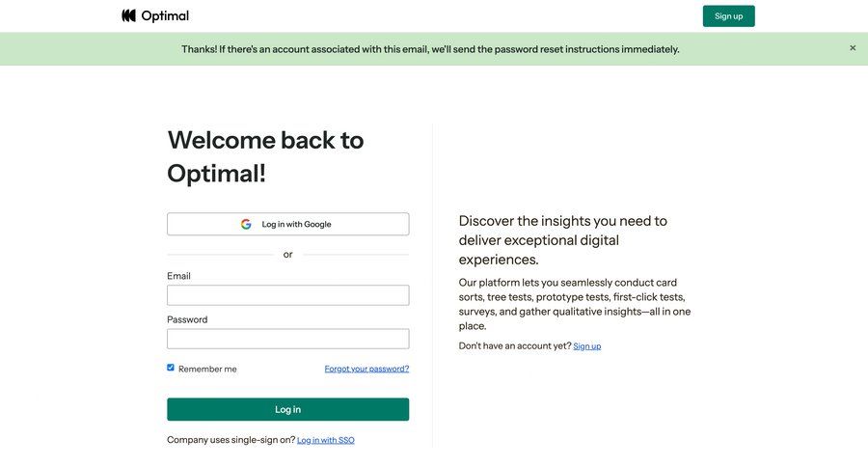Click the Google "G" icon
This screenshot has height=467, width=868.
pos(246,224)
